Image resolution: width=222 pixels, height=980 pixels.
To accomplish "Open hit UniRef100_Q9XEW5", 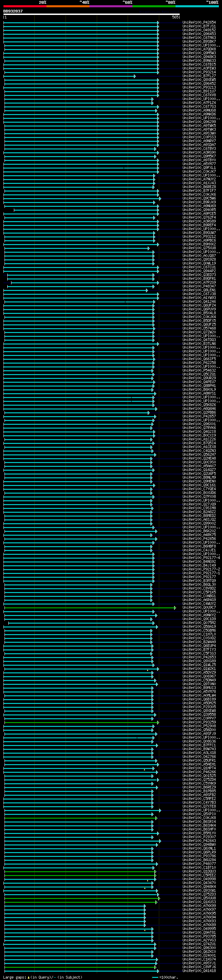I will click(199, 80).
